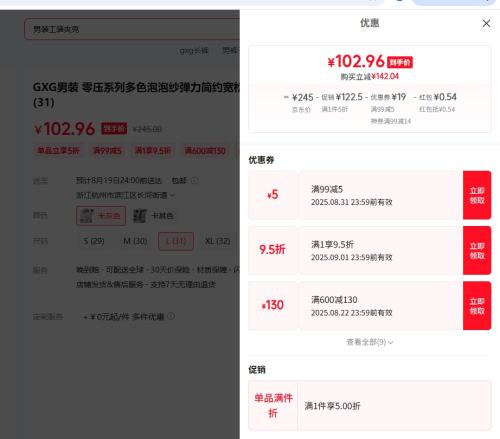This screenshot has width=500, height=439.
Task: Click the gxg长裤 suggested search link
Action: (x=194, y=51)
